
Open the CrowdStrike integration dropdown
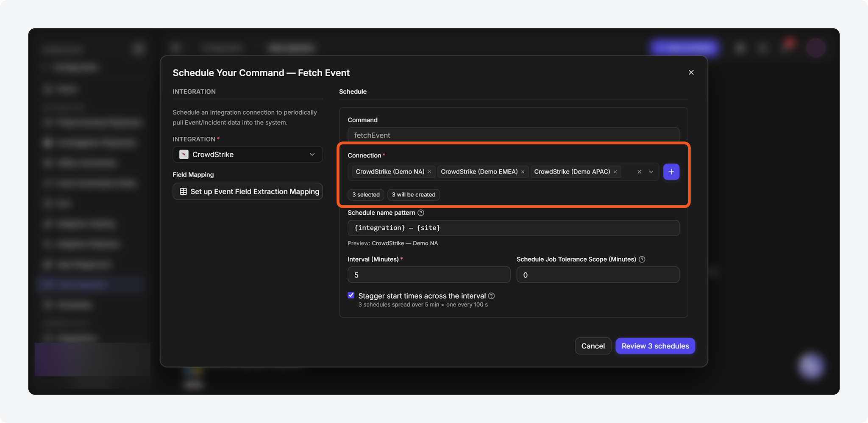tap(248, 155)
